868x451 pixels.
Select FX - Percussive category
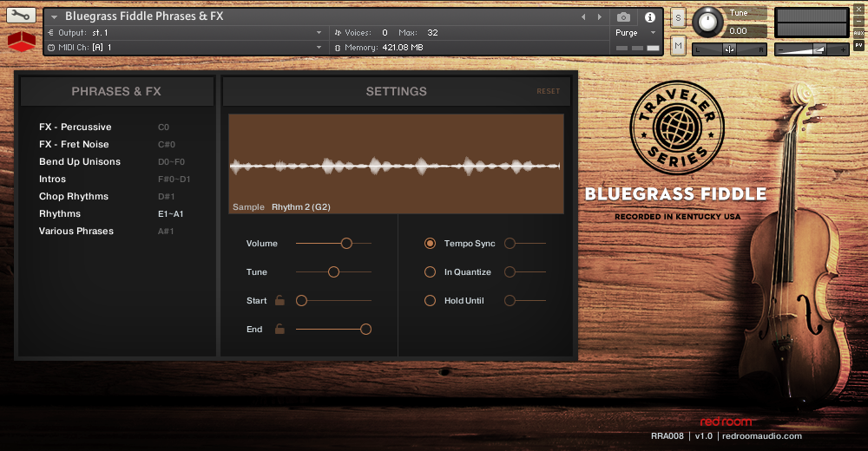point(76,127)
